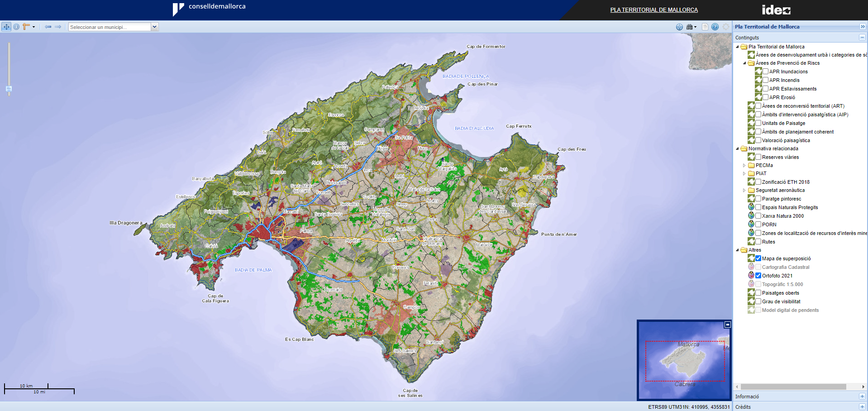The height and width of the screenshot is (411, 868).
Task: Select Àmbits d'intervenció paisatgística (AIP) label
Action: (805, 115)
